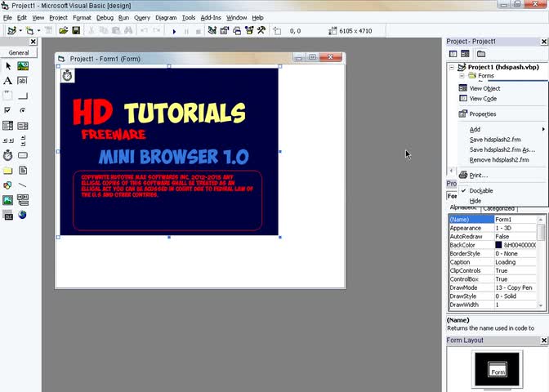The height and width of the screenshot is (392, 549).
Task: Save the project with the floppy icon
Action: click(x=76, y=31)
